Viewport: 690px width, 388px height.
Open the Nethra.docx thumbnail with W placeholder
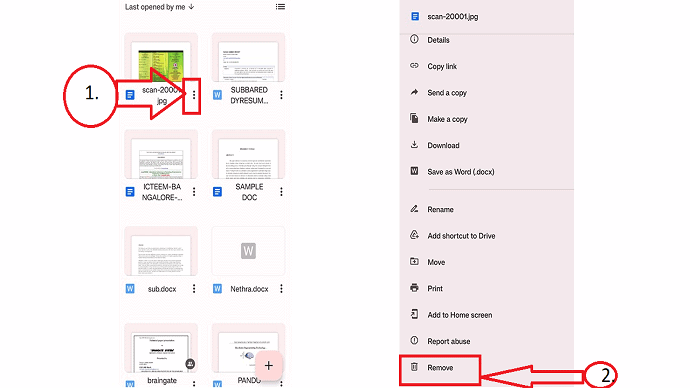[x=248, y=251]
